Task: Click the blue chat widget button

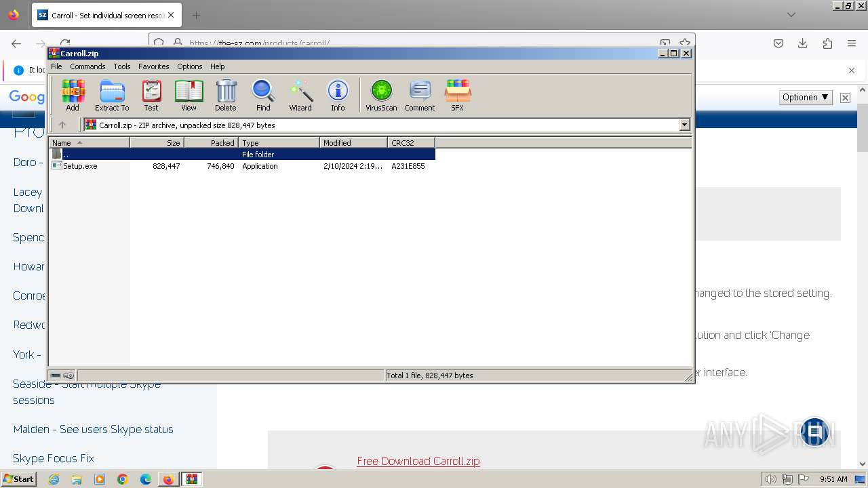Action: point(814,432)
